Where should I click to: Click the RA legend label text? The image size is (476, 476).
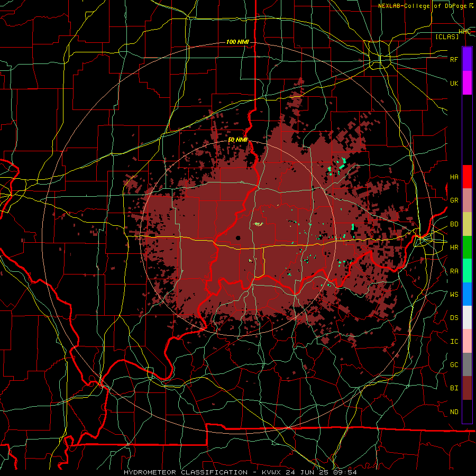pos(454,271)
